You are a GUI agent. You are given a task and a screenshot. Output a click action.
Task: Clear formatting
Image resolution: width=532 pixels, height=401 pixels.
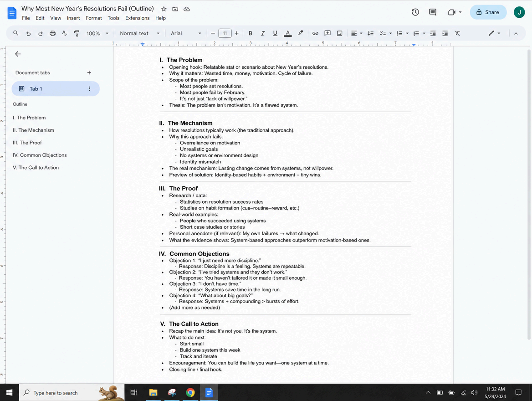(457, 33)
